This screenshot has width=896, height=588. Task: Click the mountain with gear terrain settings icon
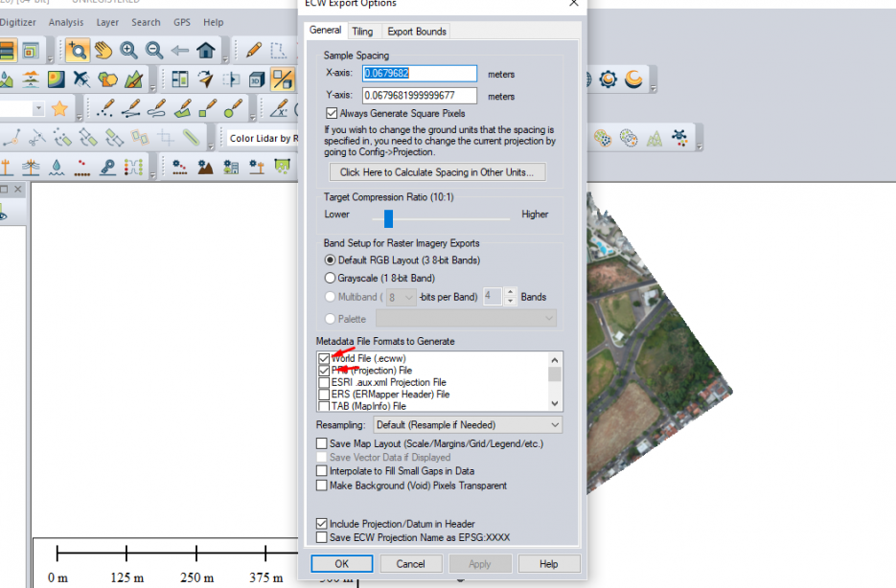point(205,167)
